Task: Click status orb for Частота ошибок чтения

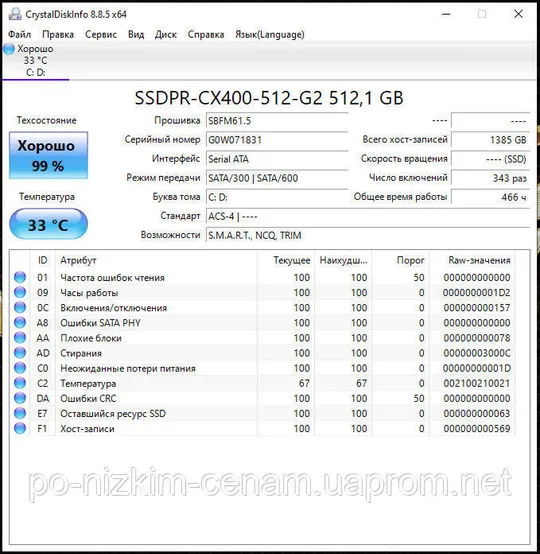Action: [x=20, y=277]
